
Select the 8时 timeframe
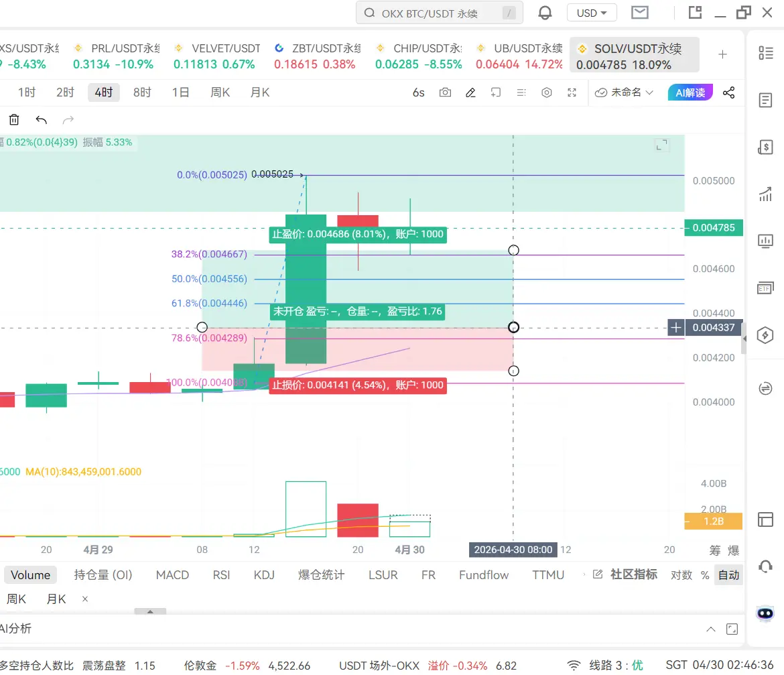pyautogui.click(x=142, y=93)
